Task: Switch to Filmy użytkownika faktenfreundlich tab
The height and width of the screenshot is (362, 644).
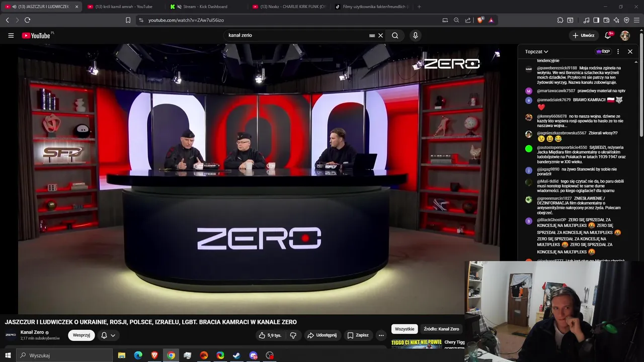Action: [372, 7]
